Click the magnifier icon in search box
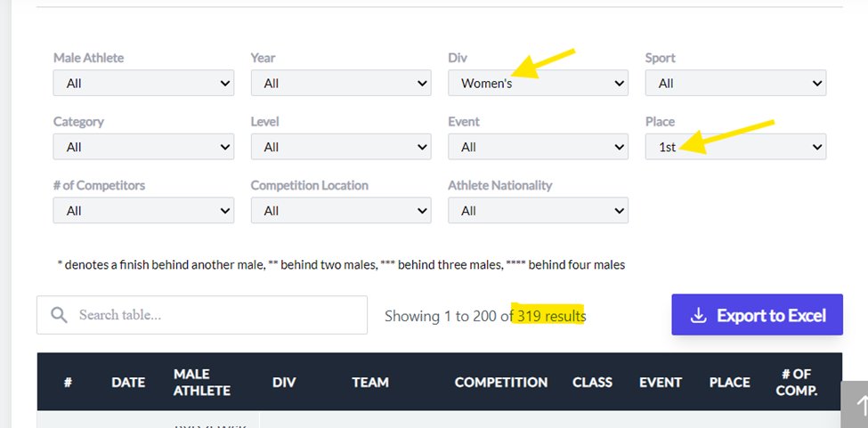 point(60,315)
